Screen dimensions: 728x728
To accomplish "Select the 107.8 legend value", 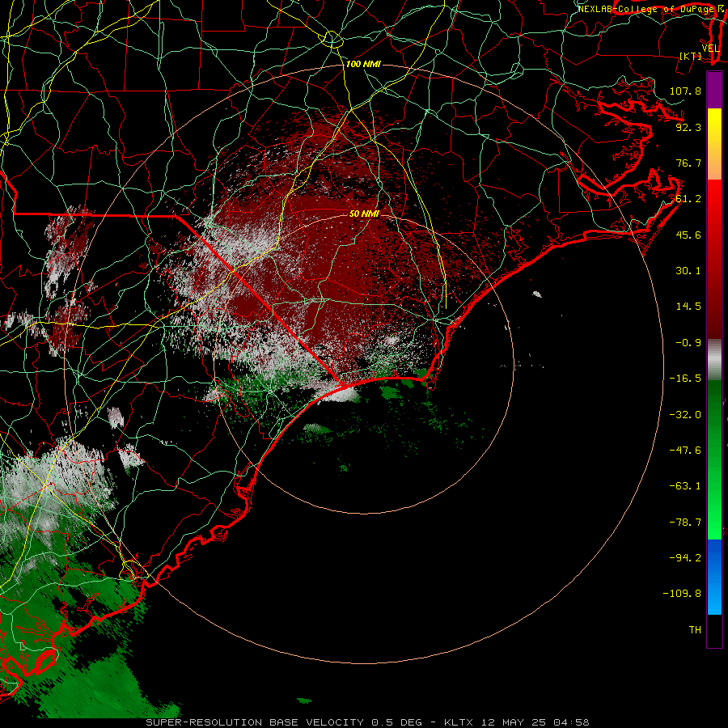I will (685, 91).
